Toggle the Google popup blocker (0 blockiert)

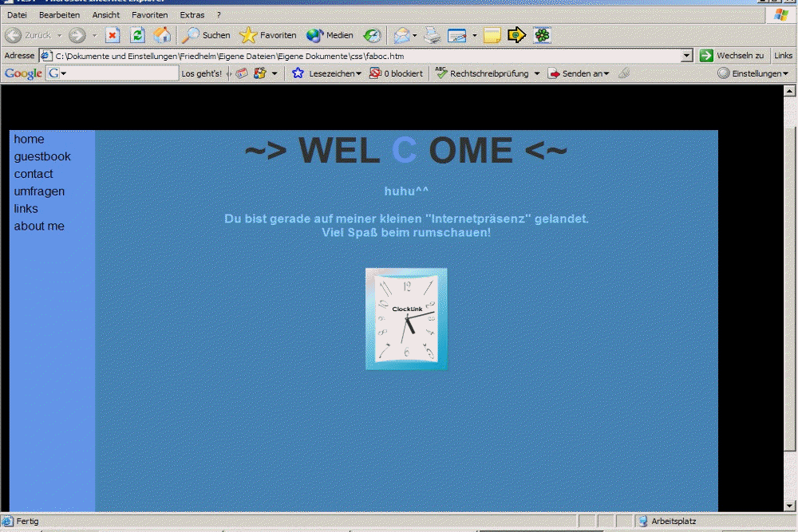click(x=396, y=73)
